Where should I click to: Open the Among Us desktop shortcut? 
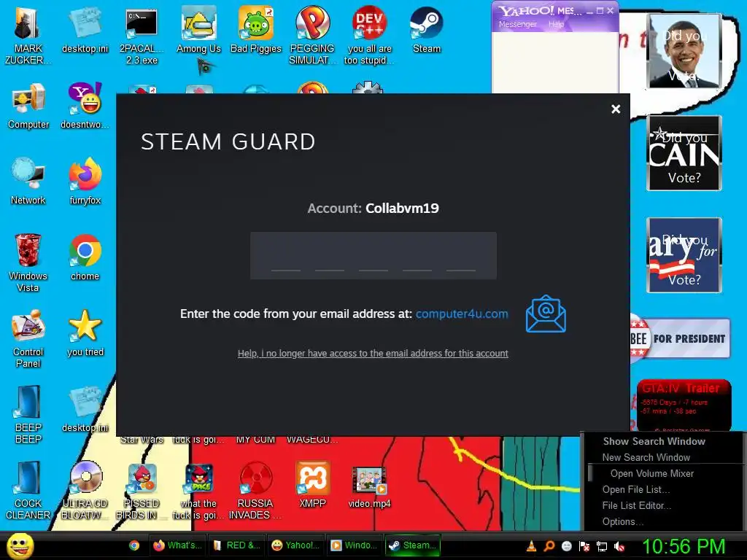pos(198,31)
